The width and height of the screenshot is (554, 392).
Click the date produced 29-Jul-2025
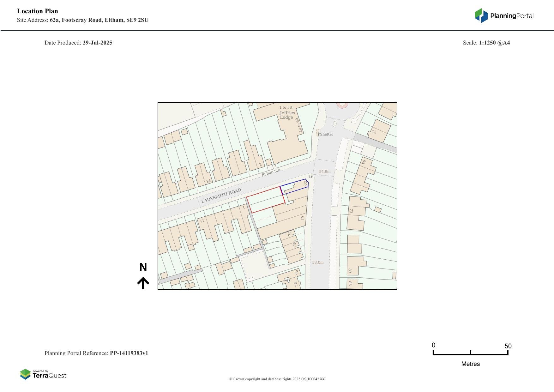(97, 43)
